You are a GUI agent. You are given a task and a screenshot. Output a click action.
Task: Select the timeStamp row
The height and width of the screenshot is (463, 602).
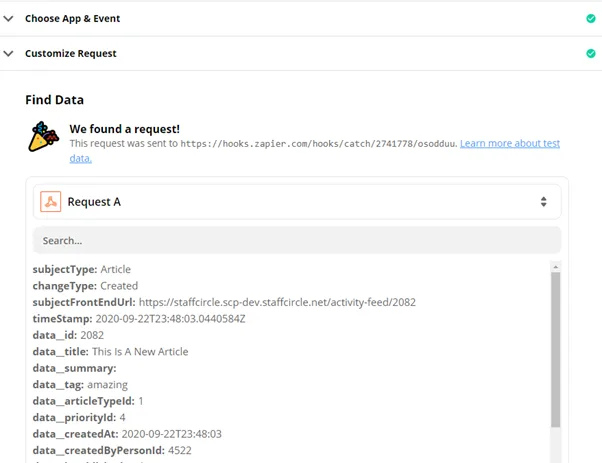[x=139, y=319]
